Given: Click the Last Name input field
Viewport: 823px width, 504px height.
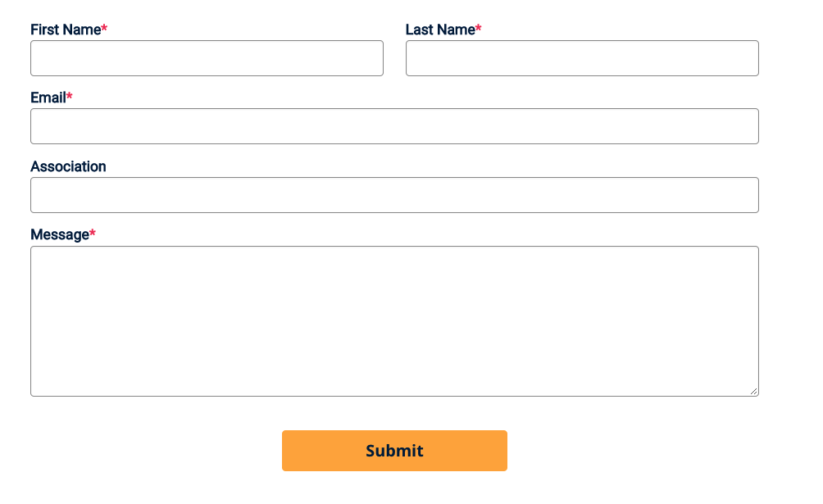Looking at the screenshot, I should point(582,58).
